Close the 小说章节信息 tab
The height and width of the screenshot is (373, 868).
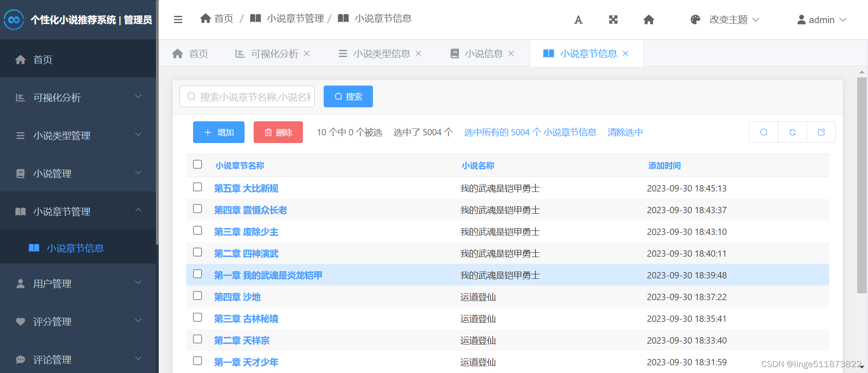(x=625, y=53)
